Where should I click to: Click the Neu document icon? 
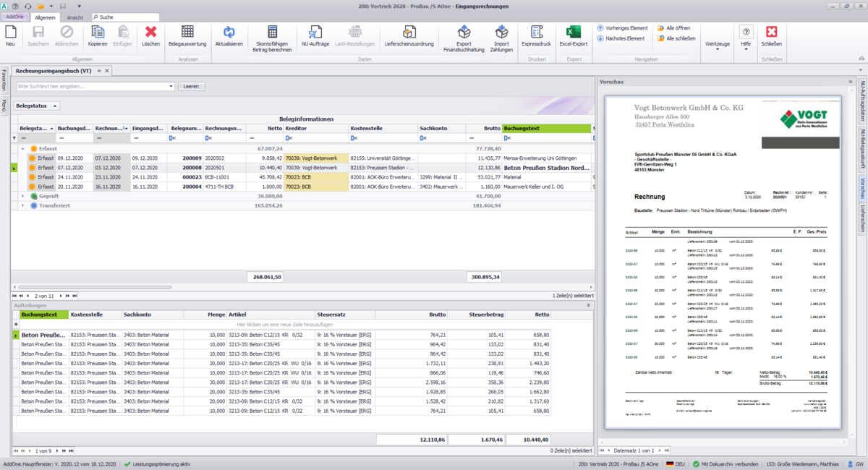click(x=10, y=33)
